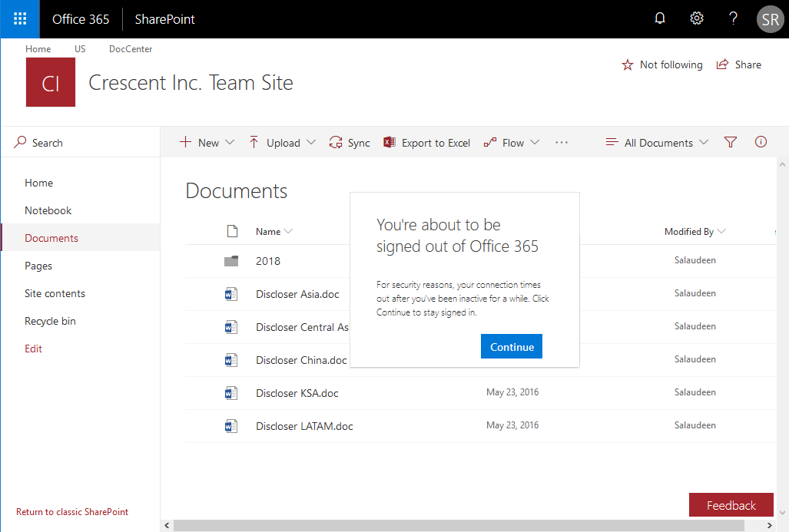Expand the Flow dropdown menu

[512, 143]
